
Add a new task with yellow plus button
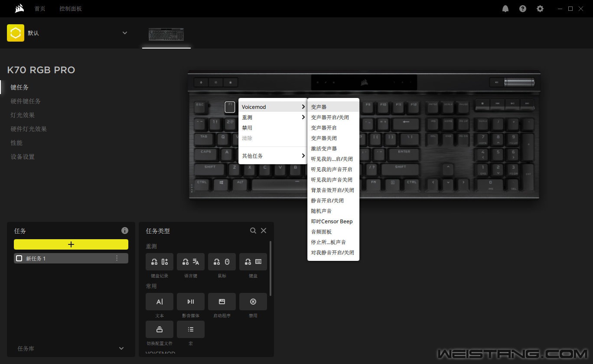coord(71,244)
